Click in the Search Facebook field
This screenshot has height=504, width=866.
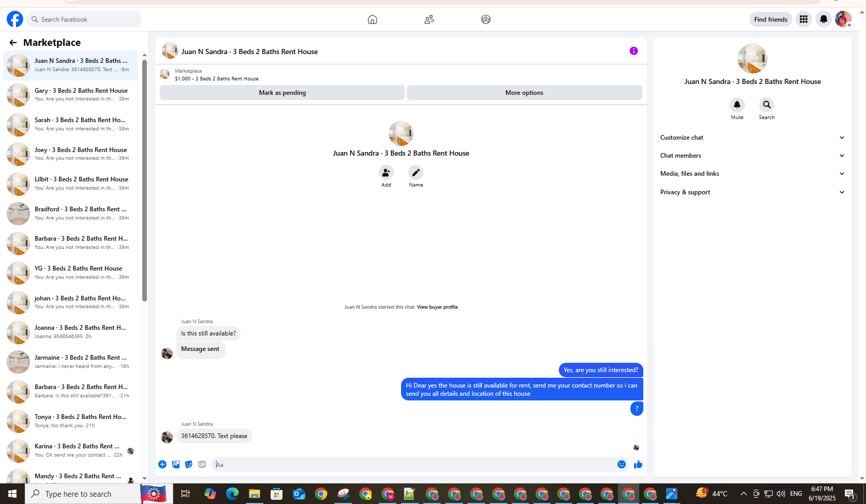pyautogui.click(x=85, y=19)
